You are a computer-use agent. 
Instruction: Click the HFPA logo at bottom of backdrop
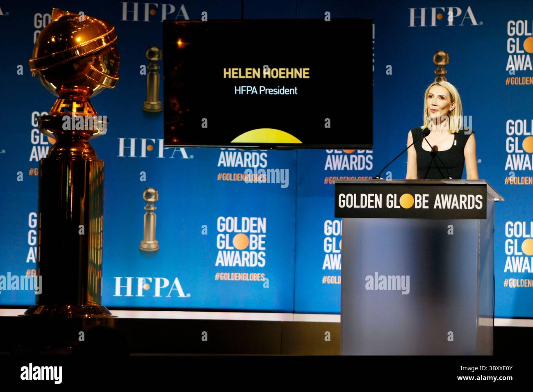point(152,287)
